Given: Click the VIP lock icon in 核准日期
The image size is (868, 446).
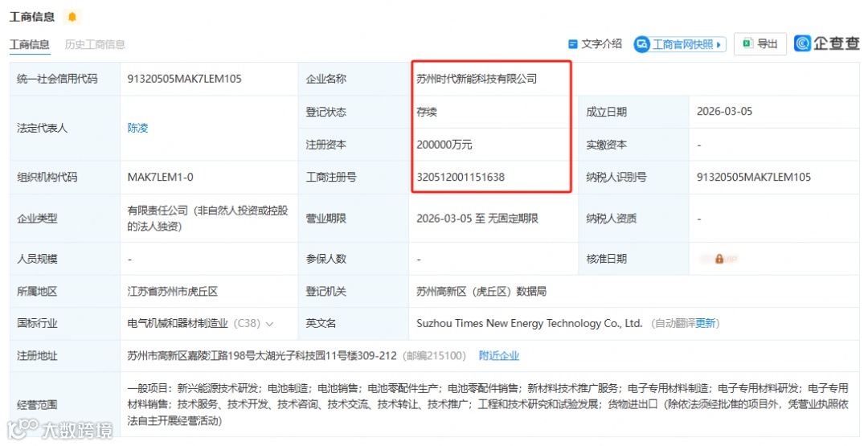Looking at the screenshot, I should click(x=719, y=259).
